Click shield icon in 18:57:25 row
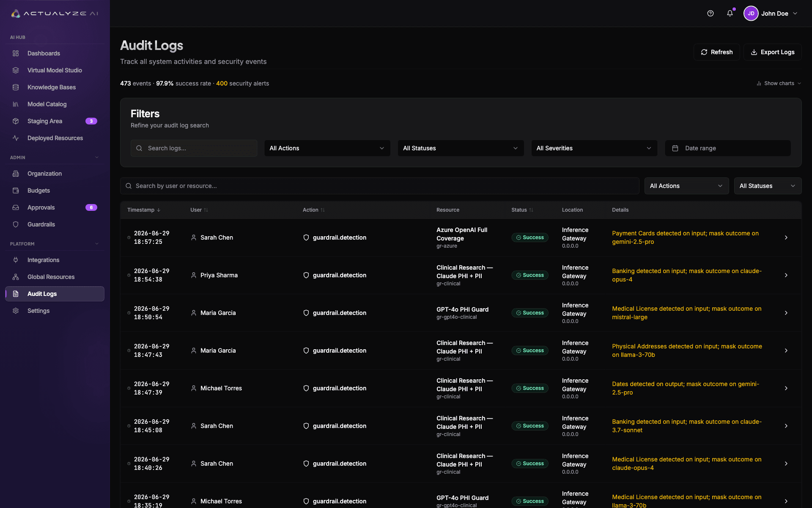The width and height of the screenshot is (812, 508). tap(306, 237)
